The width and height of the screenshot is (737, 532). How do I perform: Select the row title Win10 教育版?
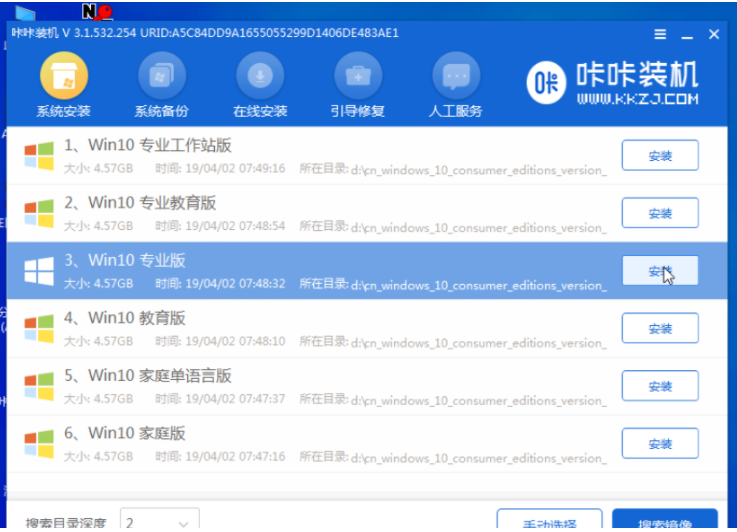pos(125,318)
